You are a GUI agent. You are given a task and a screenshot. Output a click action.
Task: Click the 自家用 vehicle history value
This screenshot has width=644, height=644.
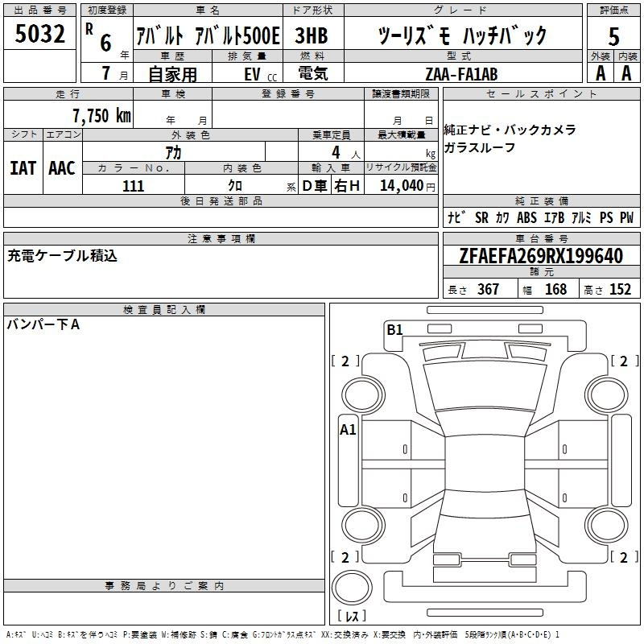(172, 74)
